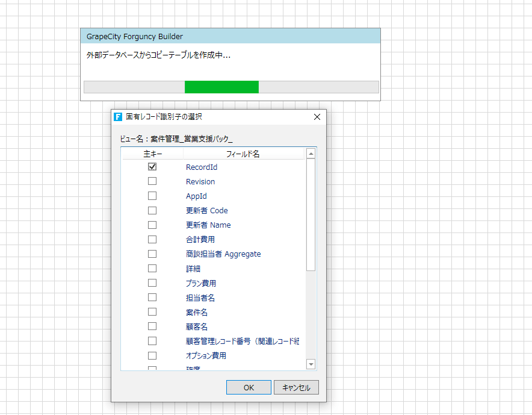Image resolution: width=532 pixels, height=415 pixels.
Task: Select the プラン費用 checkbox
Action: (x=152, y=283)
